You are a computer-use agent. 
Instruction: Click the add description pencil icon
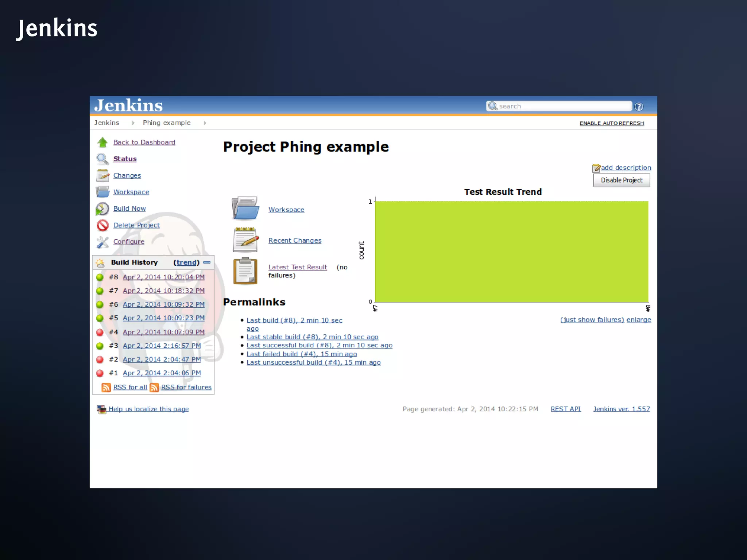(596, 168)
